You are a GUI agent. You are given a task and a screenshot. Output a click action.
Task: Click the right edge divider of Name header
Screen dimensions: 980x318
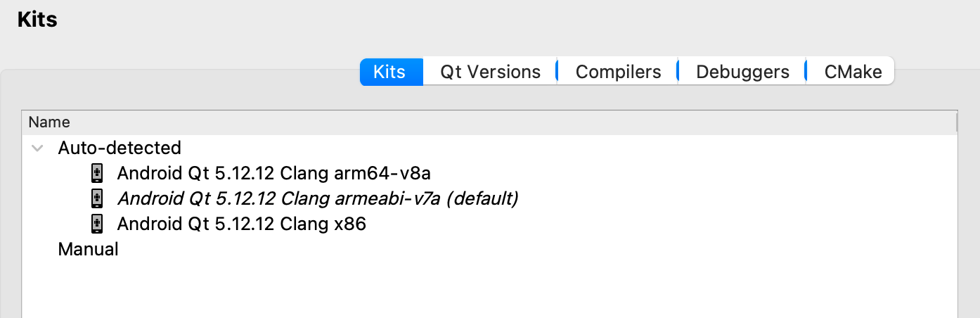click(x=956, y=122)
